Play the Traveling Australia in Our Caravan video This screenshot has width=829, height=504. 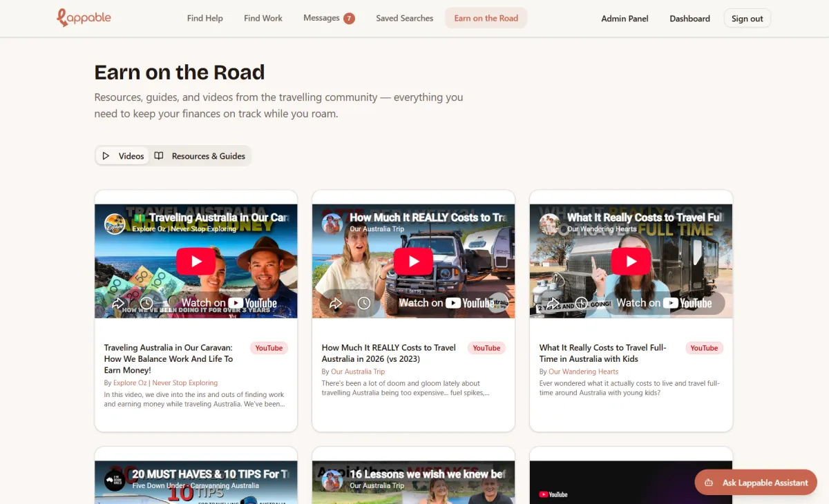tap(196, 261)
